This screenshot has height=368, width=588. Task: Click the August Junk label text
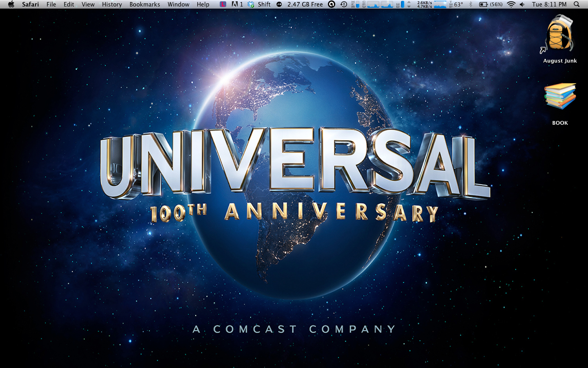[560, 61]
